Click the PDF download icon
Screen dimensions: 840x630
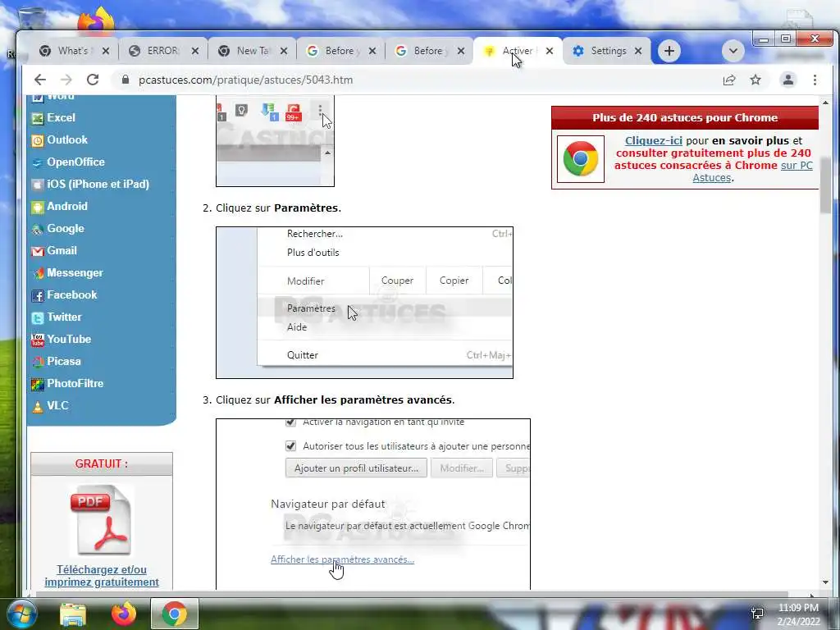(101, 520)
